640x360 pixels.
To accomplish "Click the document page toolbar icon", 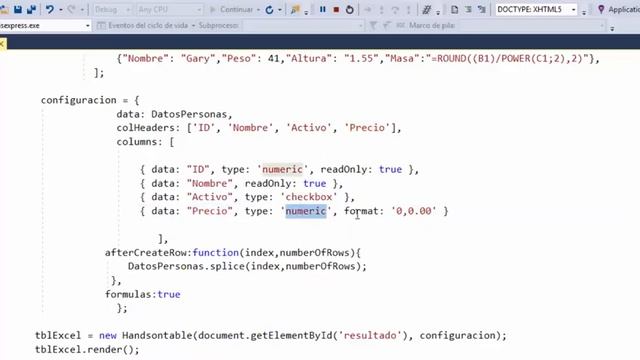I will 454,9.
